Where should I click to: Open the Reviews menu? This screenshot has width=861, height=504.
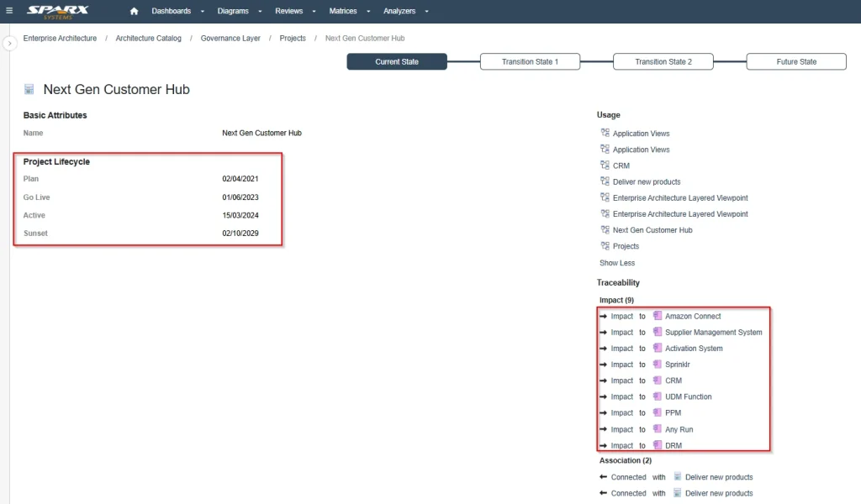(289, 11)
